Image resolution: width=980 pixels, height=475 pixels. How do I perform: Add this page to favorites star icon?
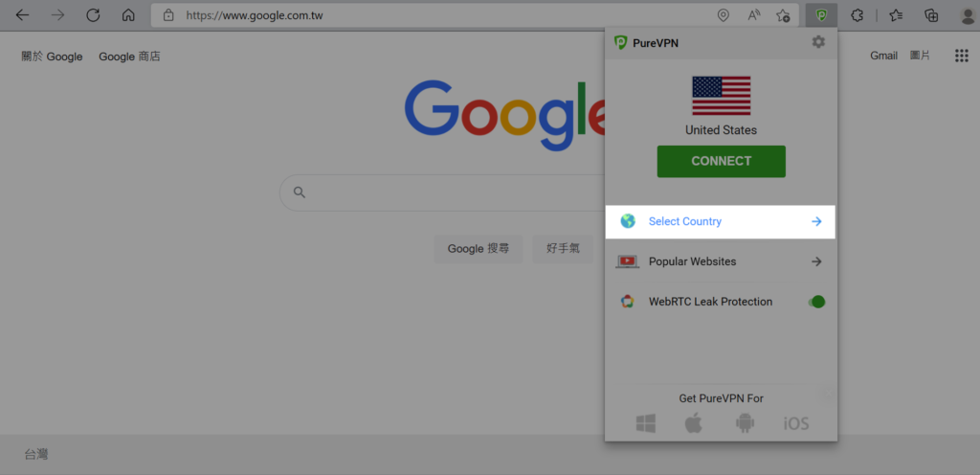click(783, 15)
